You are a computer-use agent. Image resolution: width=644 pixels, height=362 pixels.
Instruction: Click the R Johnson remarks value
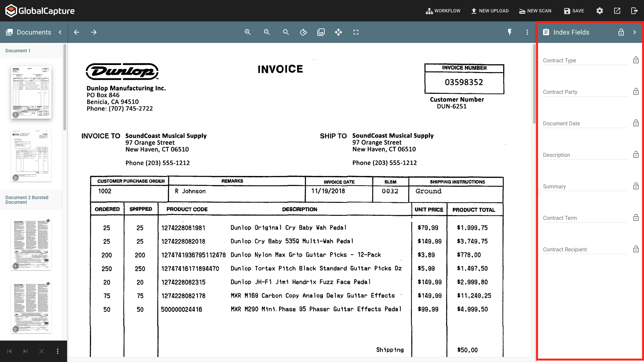coord(190,191)
